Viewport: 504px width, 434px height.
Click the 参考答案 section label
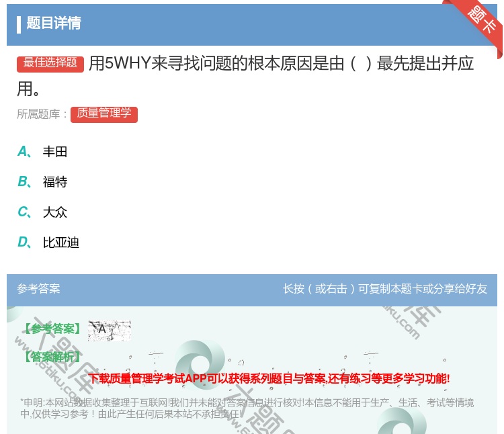click(x=38, y=288)
